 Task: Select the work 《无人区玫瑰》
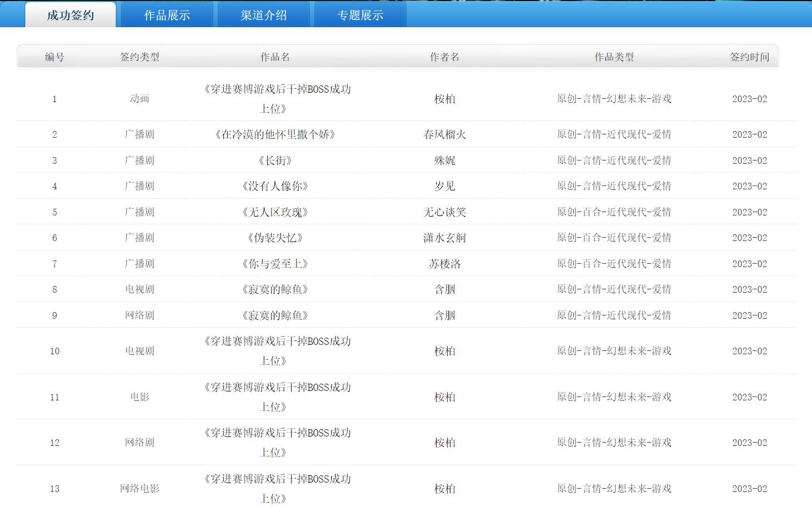(275, 212)
